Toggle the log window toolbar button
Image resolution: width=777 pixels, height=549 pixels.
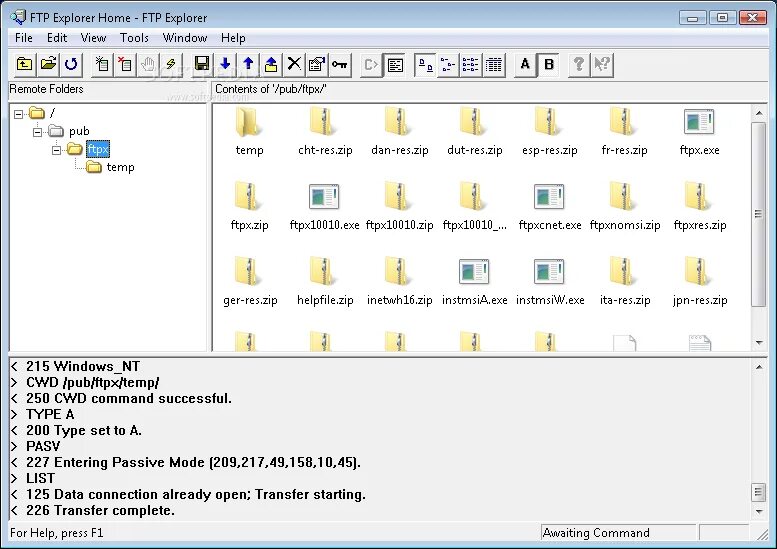395,64
